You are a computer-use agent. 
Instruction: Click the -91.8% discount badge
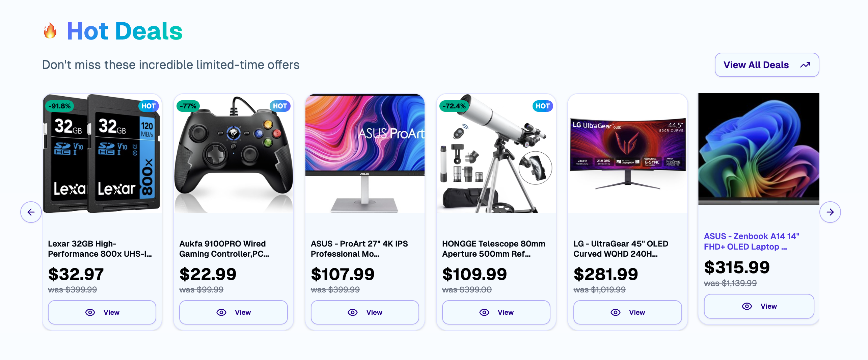[59, 106]
